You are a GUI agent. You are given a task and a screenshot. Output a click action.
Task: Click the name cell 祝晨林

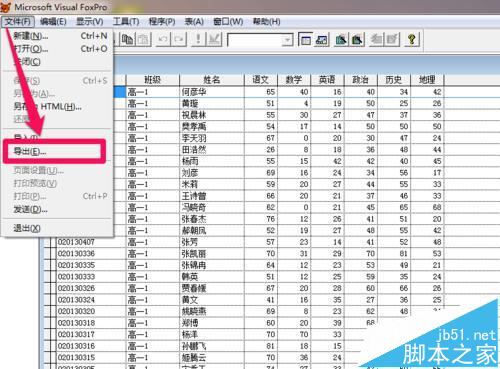[x=212, y=115]
